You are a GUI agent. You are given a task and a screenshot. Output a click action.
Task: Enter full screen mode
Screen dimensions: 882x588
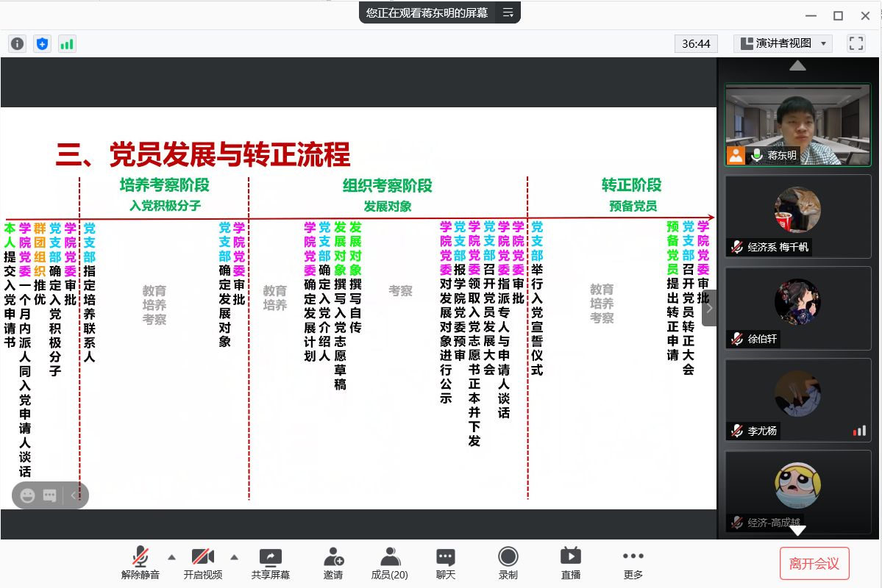(856, 43)
